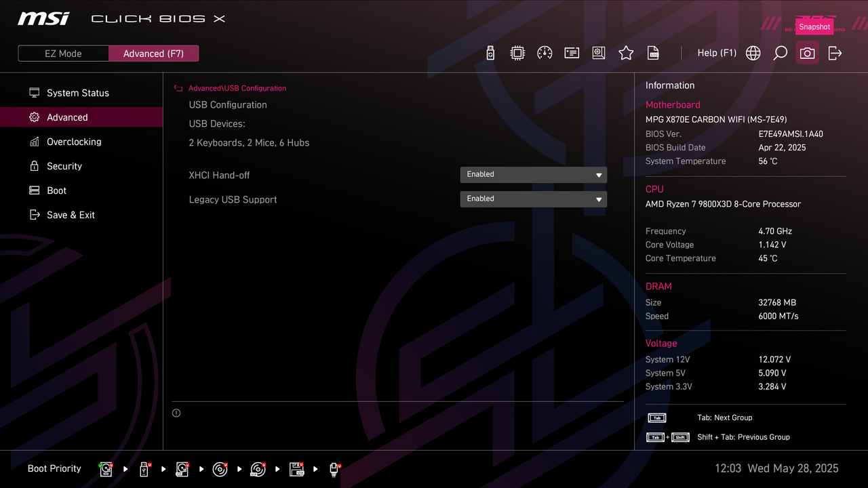The width and height of the screenshot is (868, 488).
Task: Select USB stick boot device icon
Action: pos(144,468)
